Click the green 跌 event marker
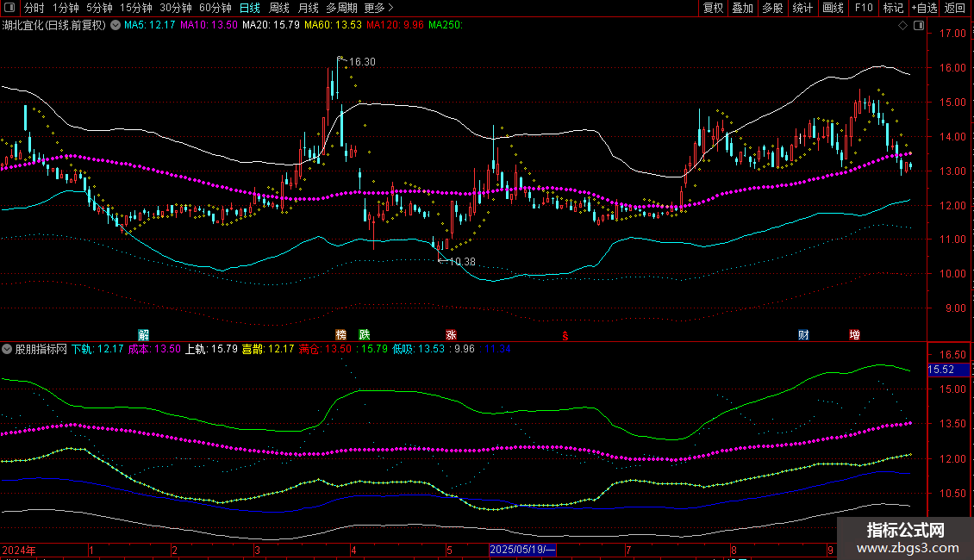Screen dimensions: 974x560 click(365, 335)
